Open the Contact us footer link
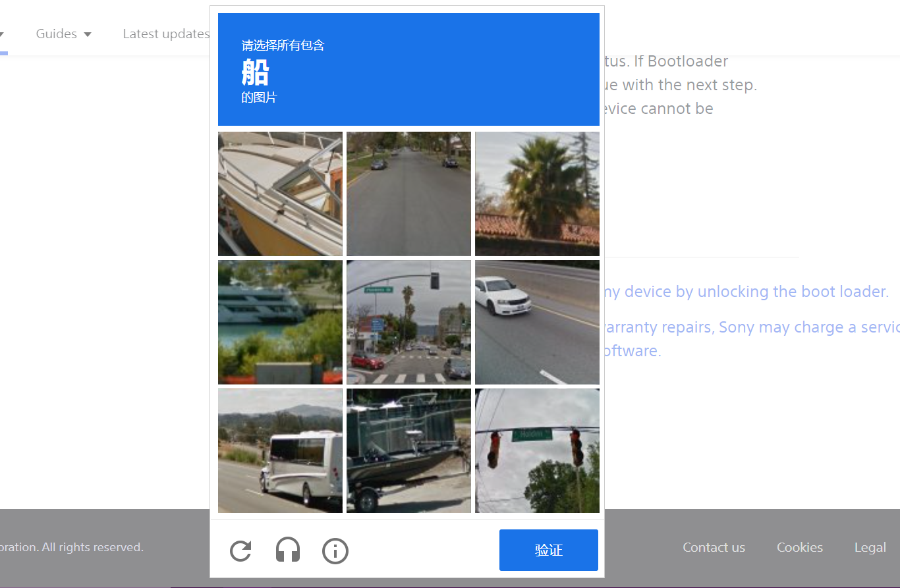The image size is (900, 588). tap(714, 547)
